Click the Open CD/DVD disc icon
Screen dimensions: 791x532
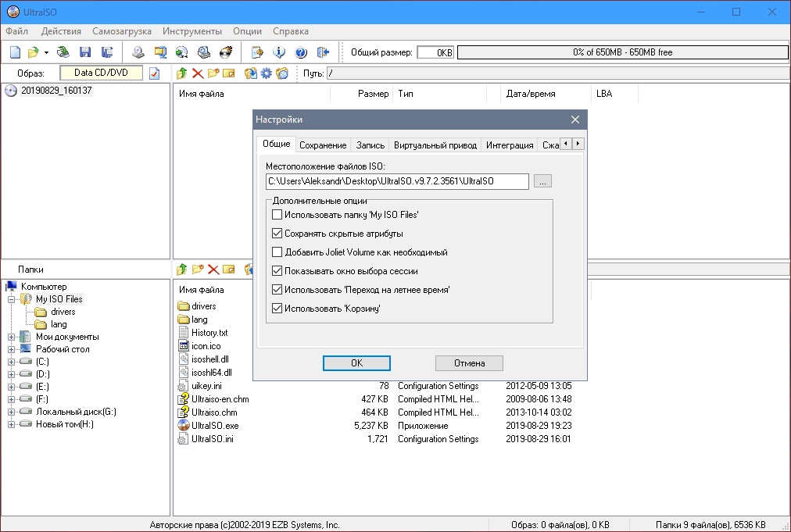click(63, 52)
